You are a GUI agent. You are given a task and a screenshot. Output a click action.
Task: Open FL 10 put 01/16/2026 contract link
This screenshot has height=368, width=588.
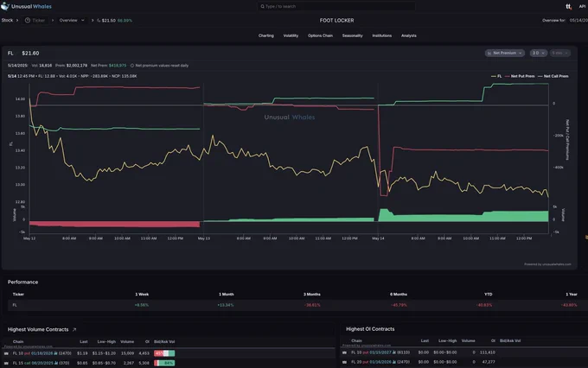[x=42, y=353]
